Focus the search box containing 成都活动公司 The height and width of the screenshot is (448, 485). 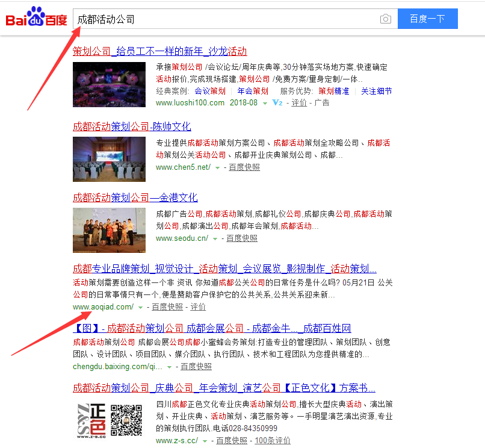[x=235, y=19]
